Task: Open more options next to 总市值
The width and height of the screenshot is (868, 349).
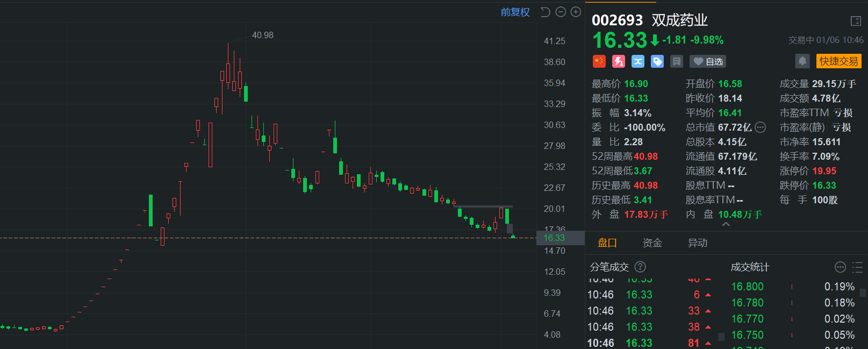Action: tap(761, 127)
